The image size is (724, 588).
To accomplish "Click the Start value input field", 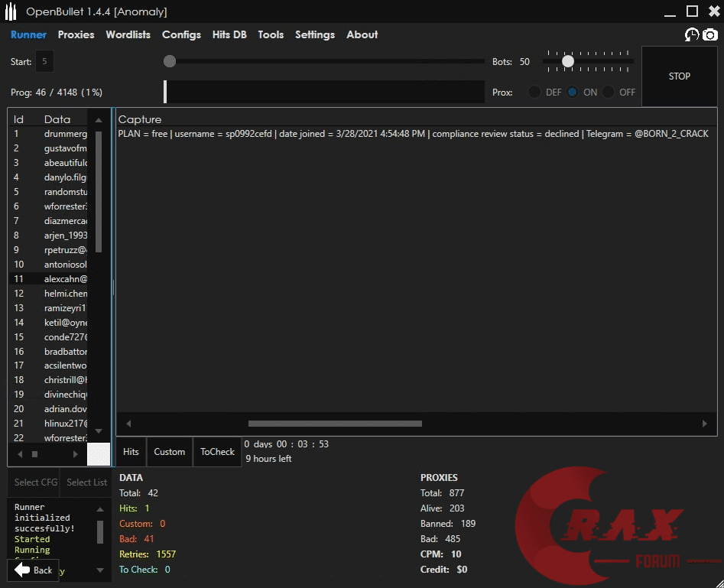I will [44, 61].
